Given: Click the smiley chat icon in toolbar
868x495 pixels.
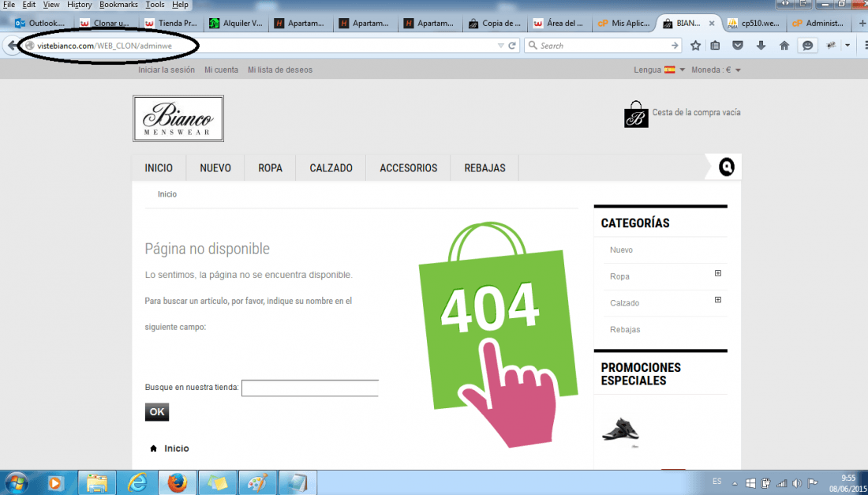Looking at the screenshot, I should pyautogui.click(x=808, y=46).
